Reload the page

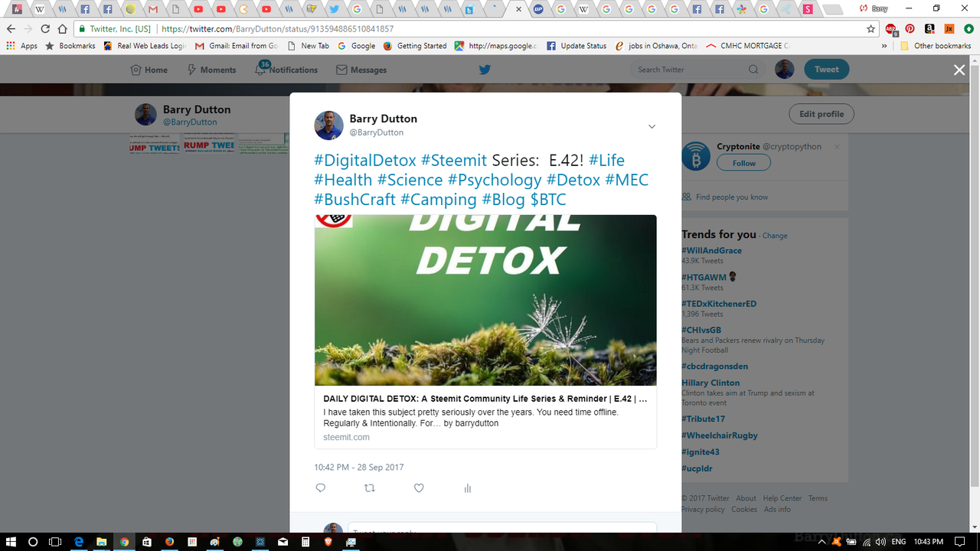pyautogui.click(x=44, y=29)
